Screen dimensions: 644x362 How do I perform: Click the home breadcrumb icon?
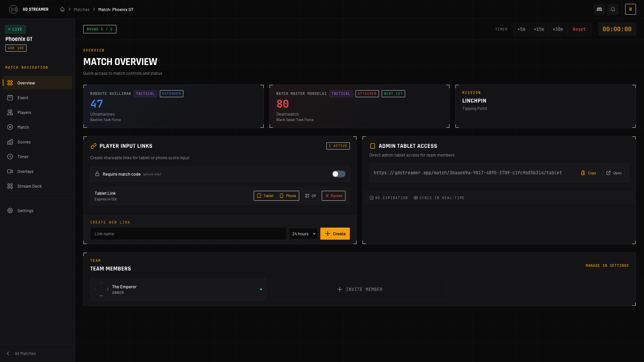point(62,9)
